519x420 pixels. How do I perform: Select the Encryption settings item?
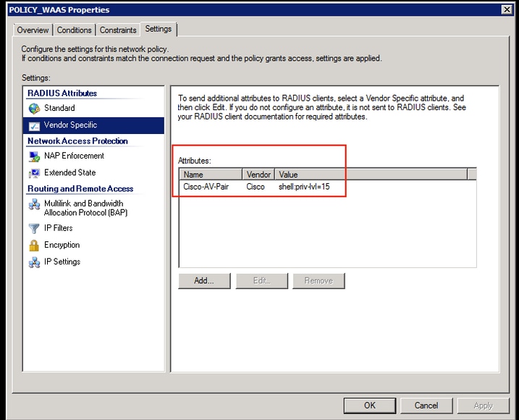(x=93, y=245)
